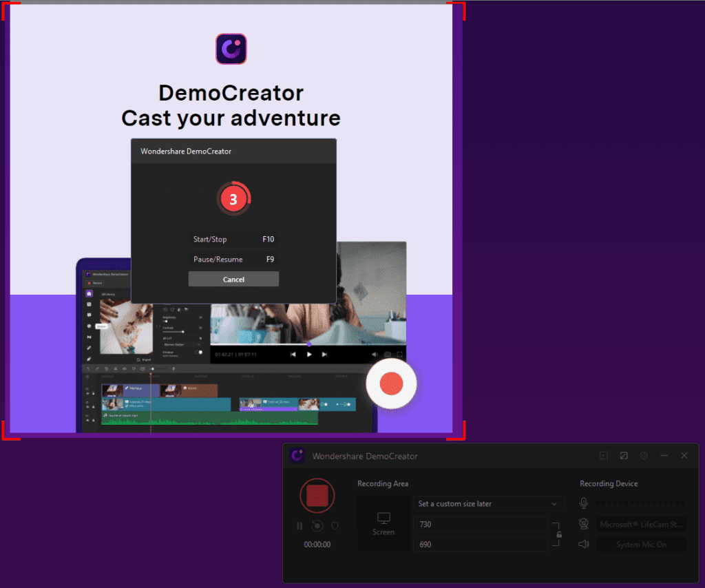Click the height field showing 690
This screenshot has width=705, height=588.
[x=480, y=545]
